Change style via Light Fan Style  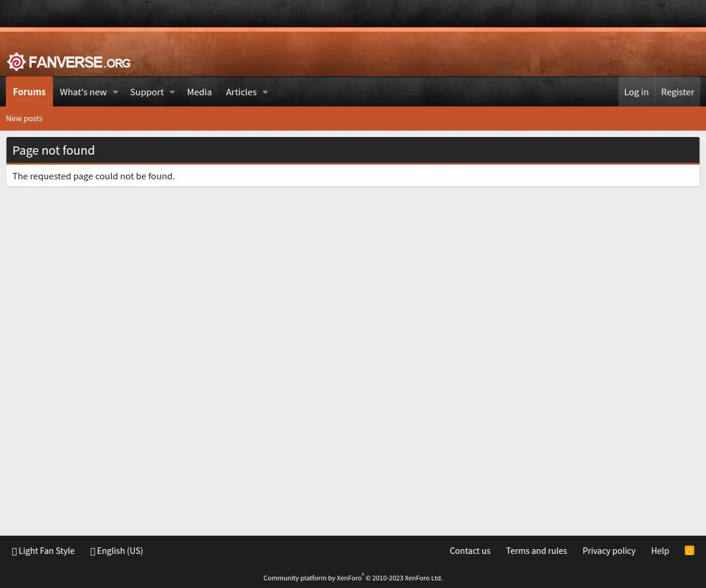(x=44, y=551)
